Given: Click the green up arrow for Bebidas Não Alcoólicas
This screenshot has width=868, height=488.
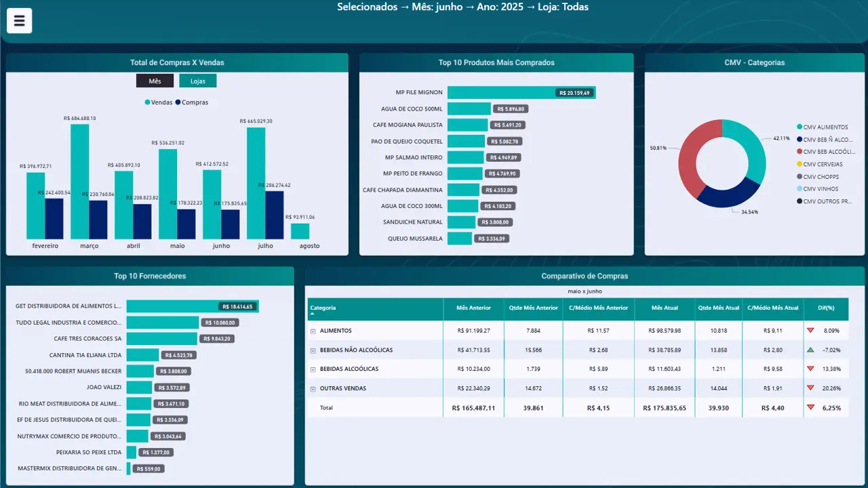Looking at the screenshot, I should point(810,350).
